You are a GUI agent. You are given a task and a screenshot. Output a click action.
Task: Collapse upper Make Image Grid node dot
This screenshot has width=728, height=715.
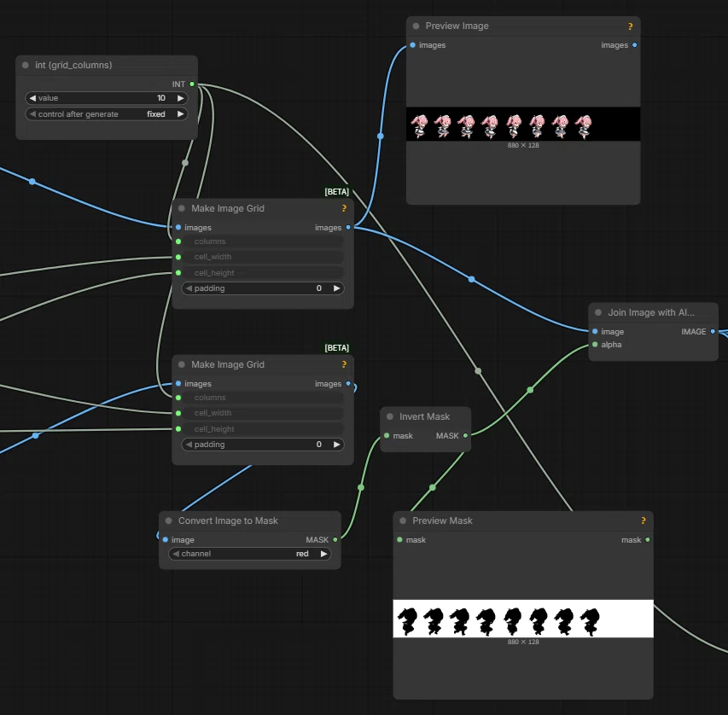pos(182,208)
